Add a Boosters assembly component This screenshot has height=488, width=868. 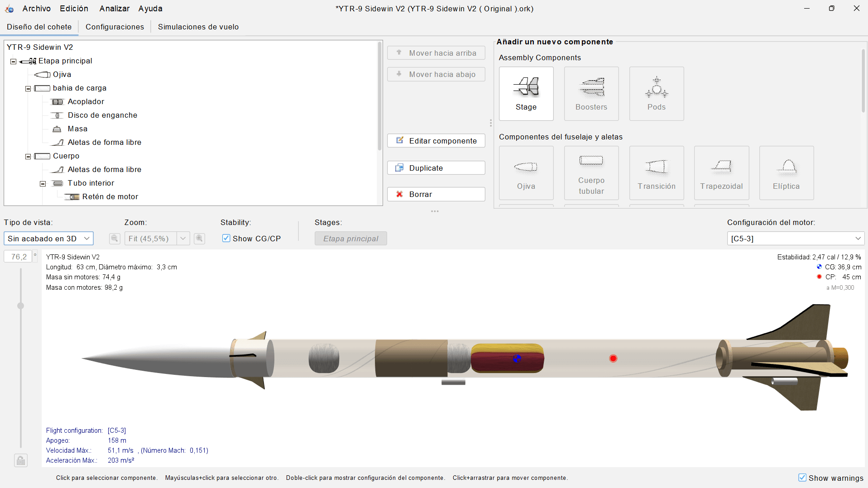pyautogui.click(x=591, y=94)
